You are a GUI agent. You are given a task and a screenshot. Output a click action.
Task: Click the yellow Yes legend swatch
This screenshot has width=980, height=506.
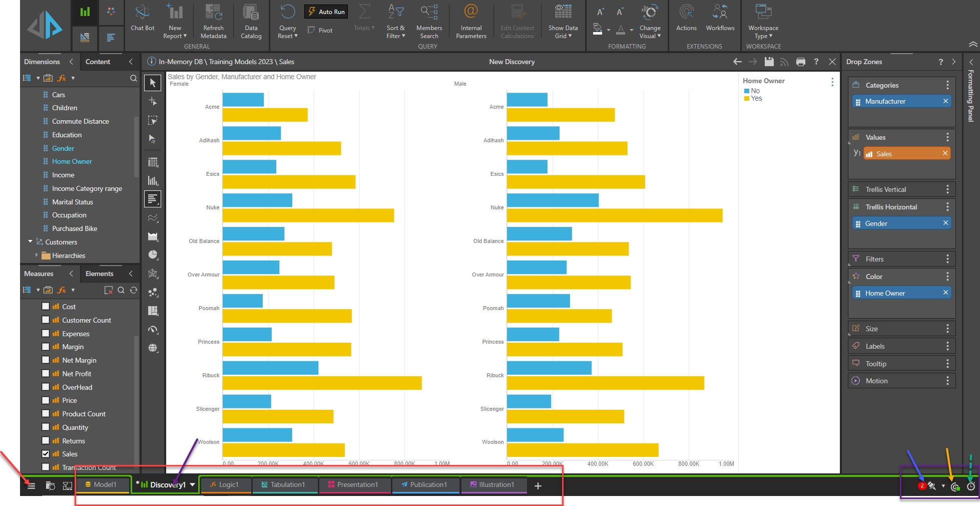(x=747, y=98)
